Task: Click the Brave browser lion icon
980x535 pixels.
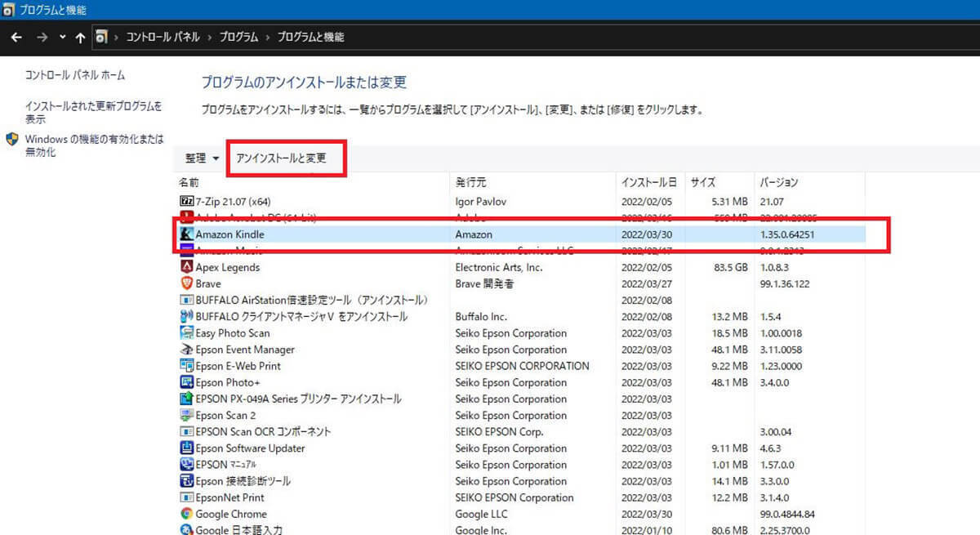Action: point(186,283)
